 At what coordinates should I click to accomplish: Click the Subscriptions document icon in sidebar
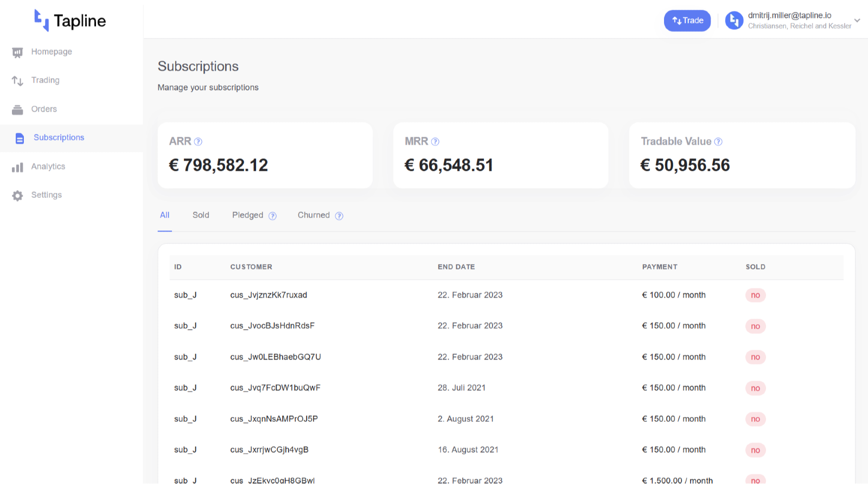tap(20, 138)
